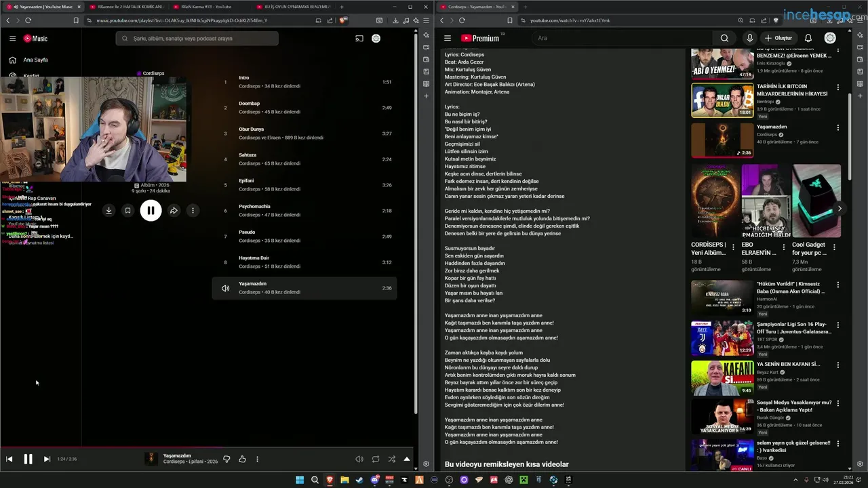Click the song progress bar
Viewport: 868px width, 488px height.
(208, 447)
